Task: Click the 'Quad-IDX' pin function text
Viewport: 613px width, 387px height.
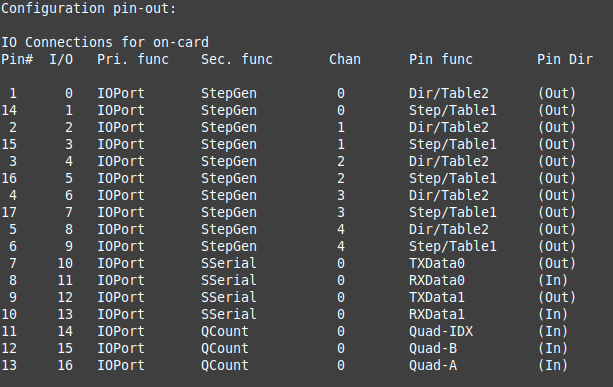Action: [x=441, y=331]
